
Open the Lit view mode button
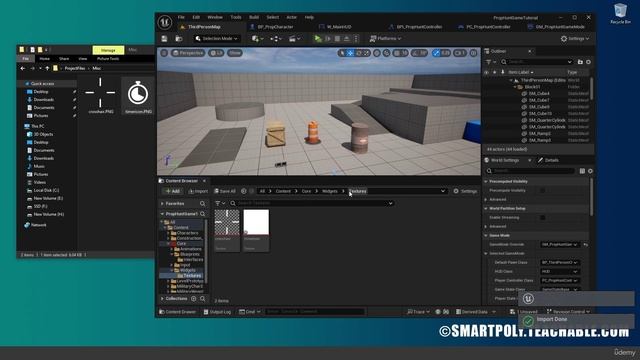(x=216, y=53)
